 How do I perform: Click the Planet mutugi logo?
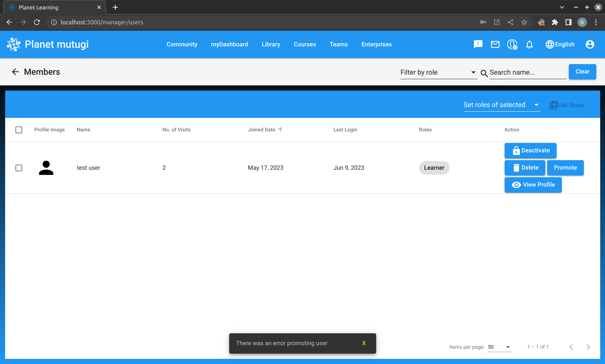click(14, 44)
